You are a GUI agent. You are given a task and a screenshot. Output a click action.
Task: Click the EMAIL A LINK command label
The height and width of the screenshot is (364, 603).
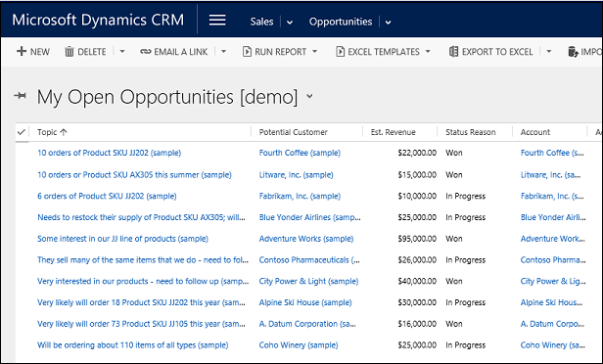pyautogui.click(x=181, y=52)
